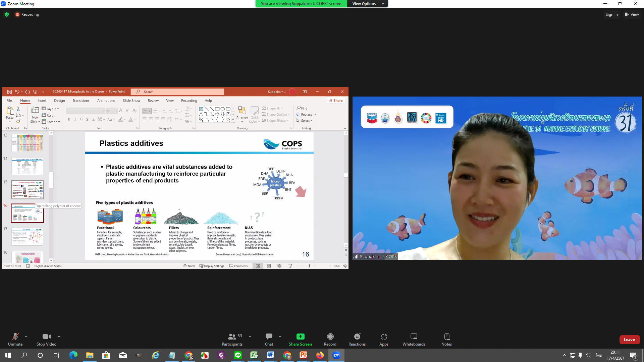
Task: Open the Chat panel
Action: click(269, 339)
